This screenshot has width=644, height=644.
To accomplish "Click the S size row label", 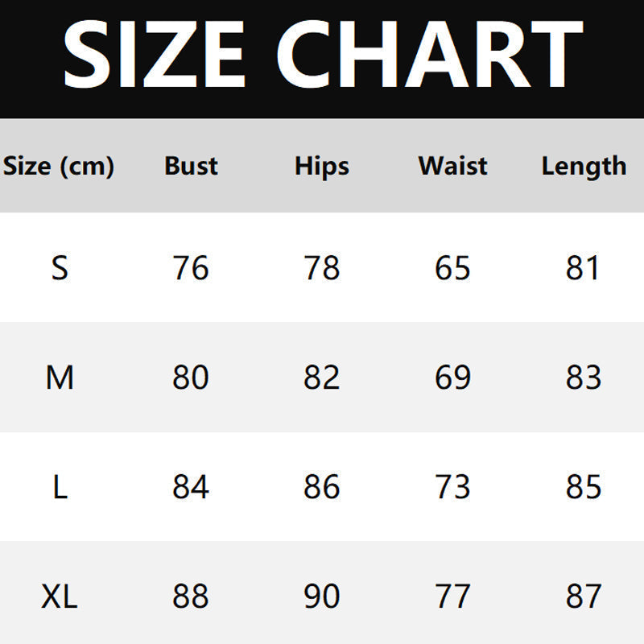I will point(60,267).
